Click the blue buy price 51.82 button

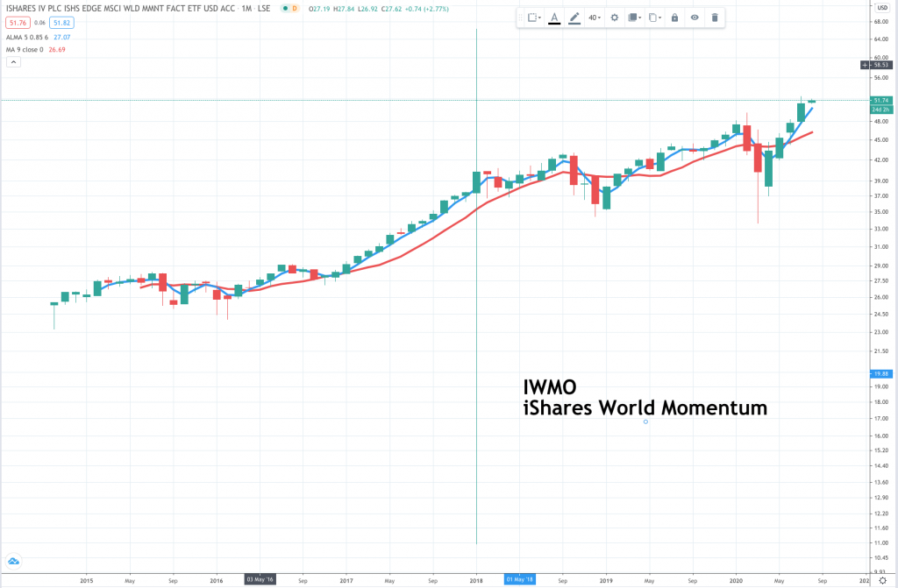pyautogui.click(x=61, y=23)
